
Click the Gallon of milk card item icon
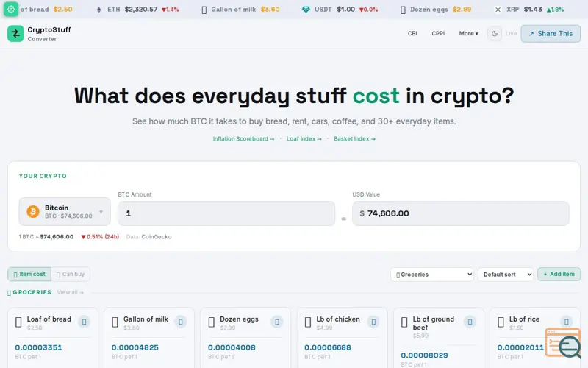(x=115, y=322)
